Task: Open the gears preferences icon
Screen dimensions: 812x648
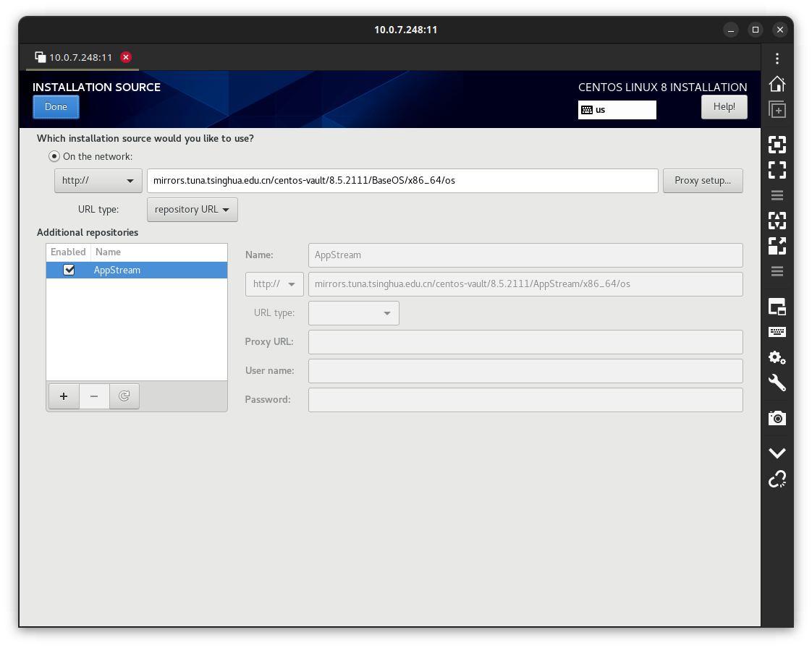Action: (777, 357)
